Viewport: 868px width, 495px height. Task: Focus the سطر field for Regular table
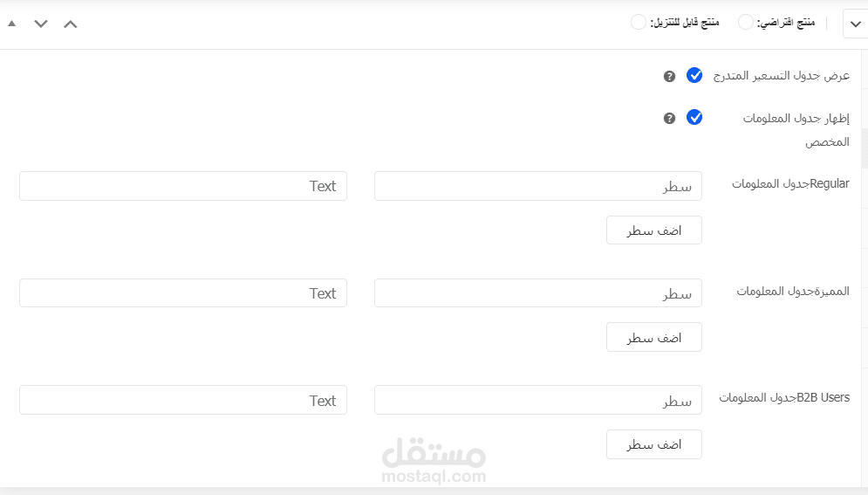click(x=537, y=186)
